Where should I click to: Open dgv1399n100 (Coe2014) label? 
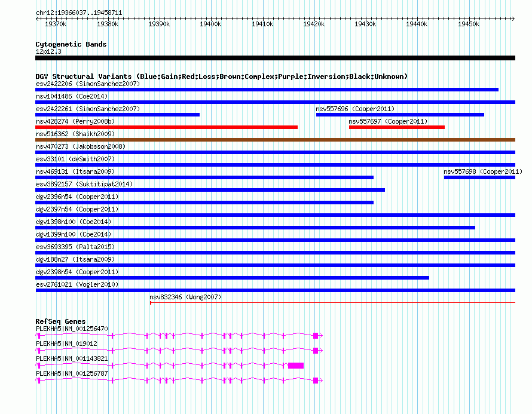(x=74, y=234)
